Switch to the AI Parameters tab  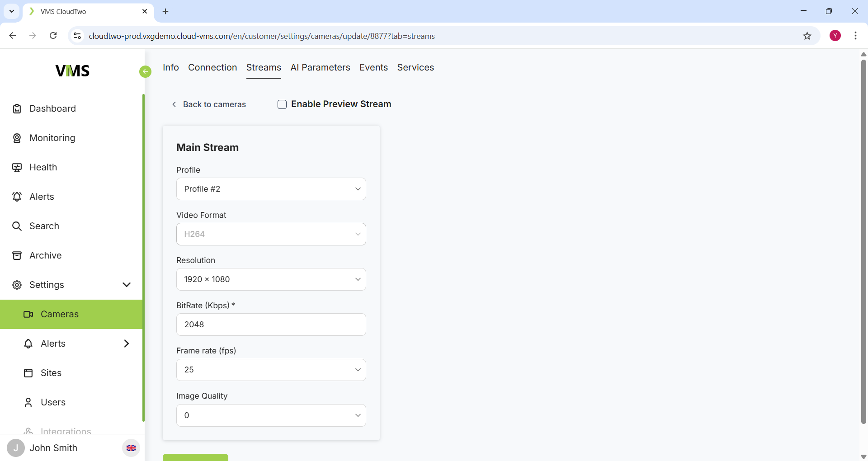tap(320, 67)
